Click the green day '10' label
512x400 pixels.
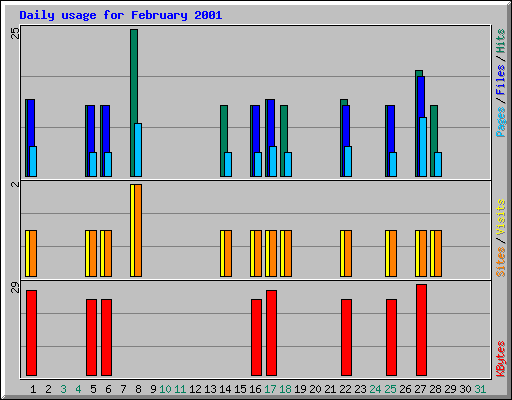point(165,389)
